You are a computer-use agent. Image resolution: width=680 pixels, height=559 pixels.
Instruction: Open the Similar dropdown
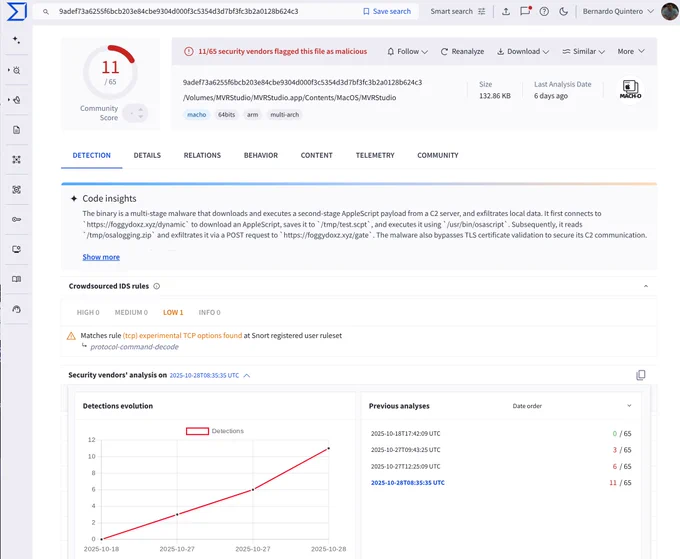[x=583, y=52]
